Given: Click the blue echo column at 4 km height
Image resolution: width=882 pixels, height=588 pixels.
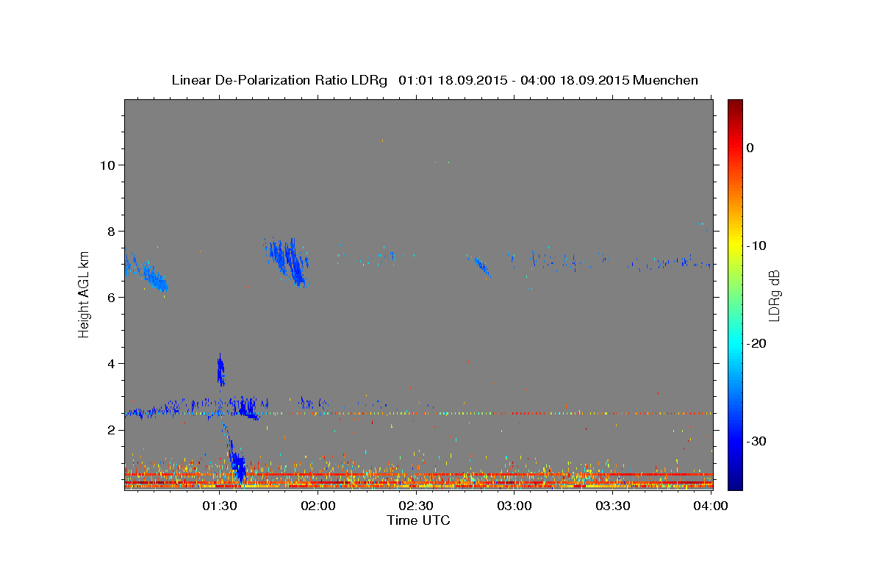Looking at the screenshot, I should point(220,370).
